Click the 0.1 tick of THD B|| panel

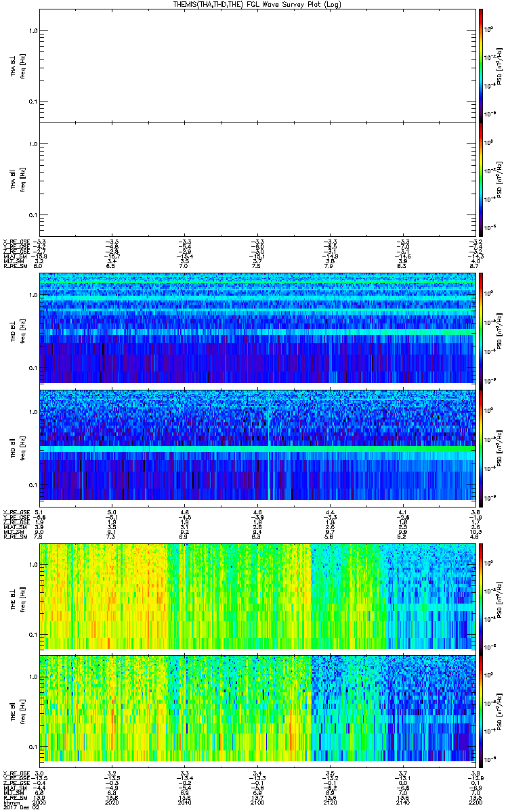coord(33,484)
